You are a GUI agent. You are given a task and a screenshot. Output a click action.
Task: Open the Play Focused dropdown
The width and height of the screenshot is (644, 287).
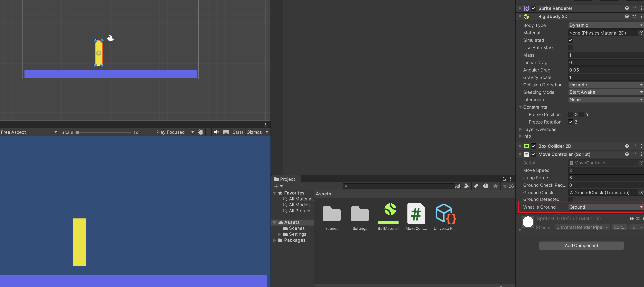pos(175,132)
